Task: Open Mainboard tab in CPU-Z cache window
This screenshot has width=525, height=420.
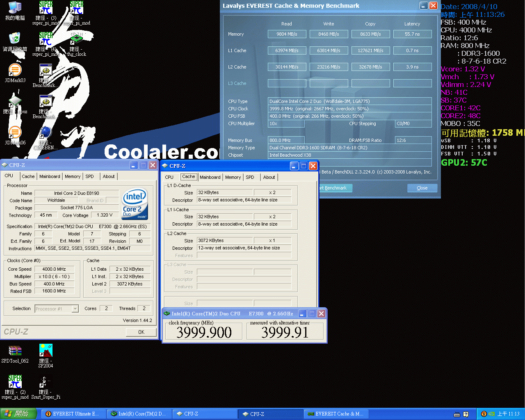Action: click(210, 177)
